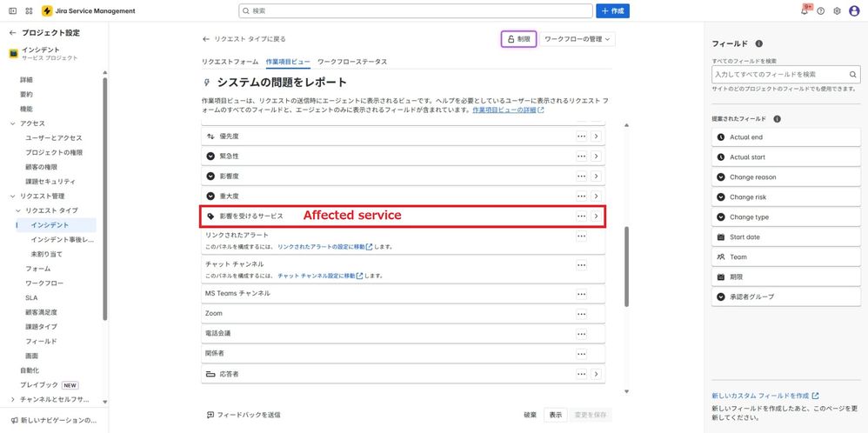
Task: Click the 提案されたフィールド info icon
Action: tap(778, 119)
